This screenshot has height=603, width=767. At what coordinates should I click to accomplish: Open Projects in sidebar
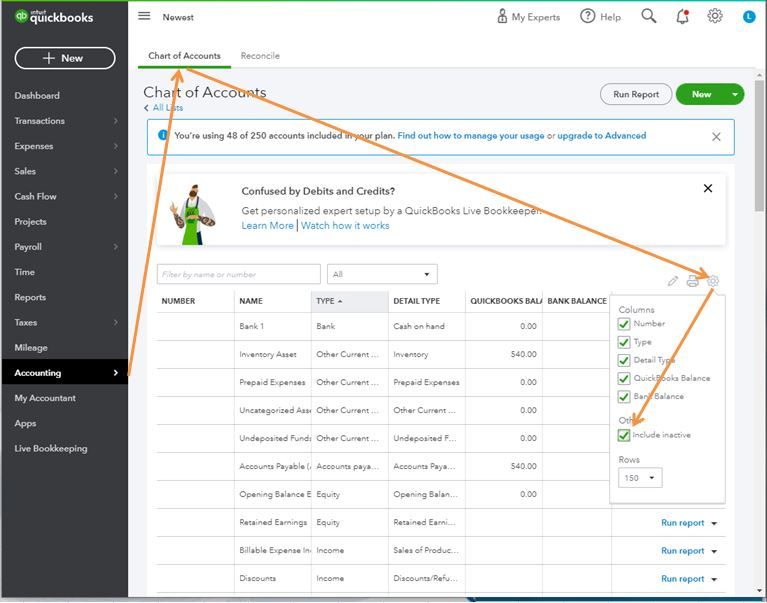click(30, 222)
